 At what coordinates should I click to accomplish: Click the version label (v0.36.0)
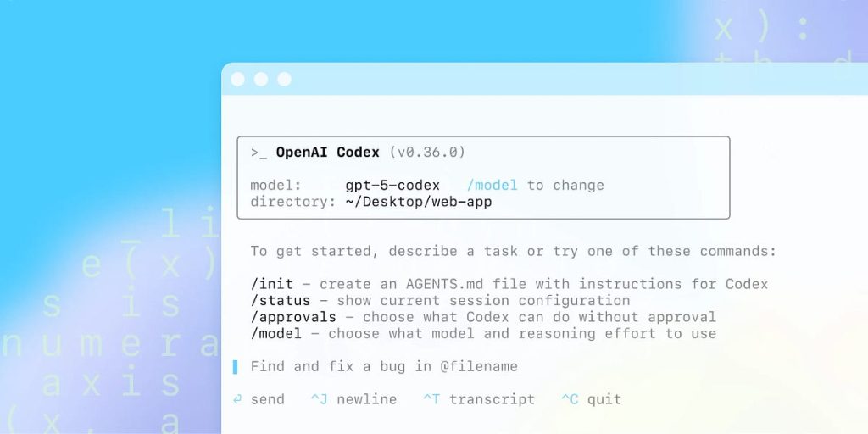[x=427, y=153]
